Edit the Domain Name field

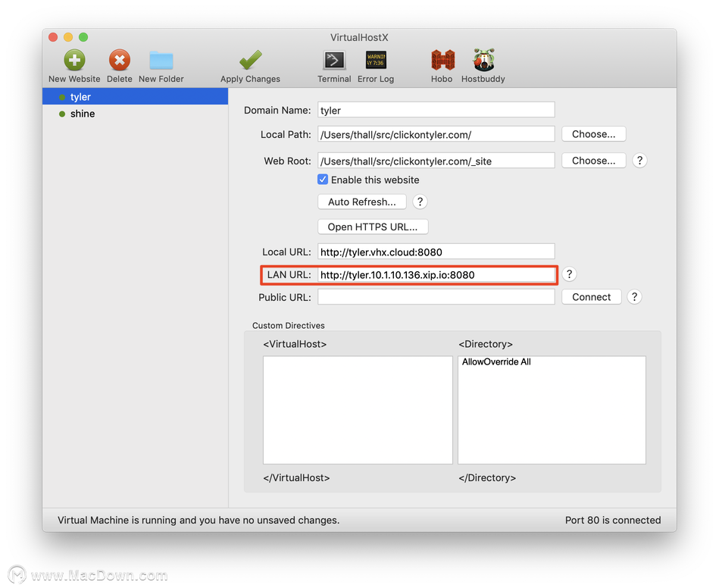(436, 110)
